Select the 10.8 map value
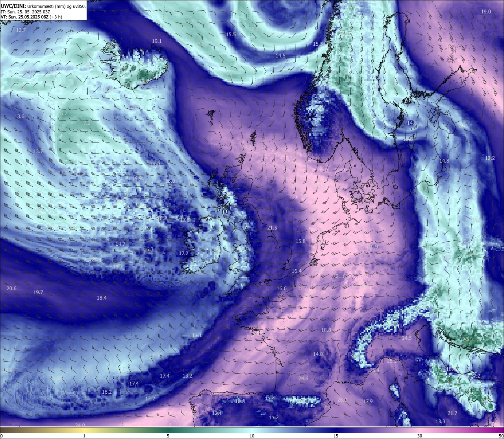This screenshot has width=504, height=439. [240, 402]
